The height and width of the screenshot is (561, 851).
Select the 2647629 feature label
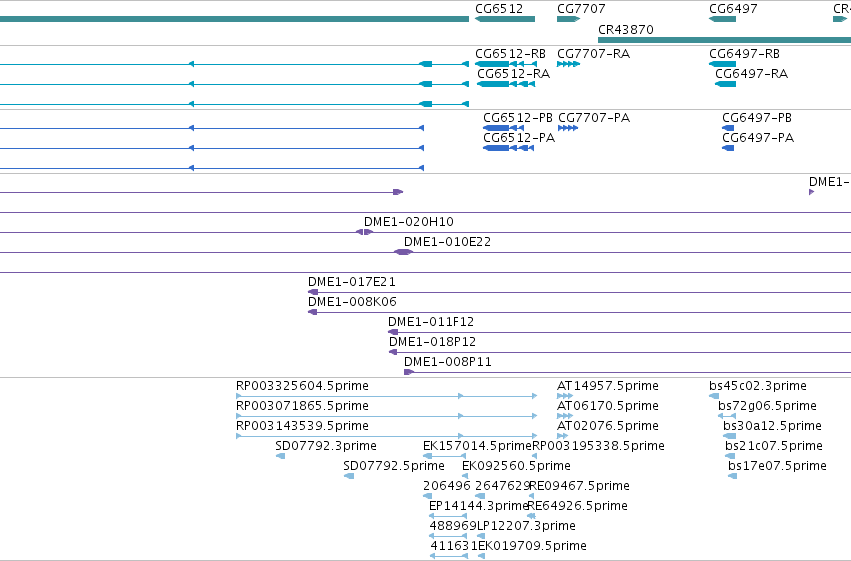(x=503, y=486)
